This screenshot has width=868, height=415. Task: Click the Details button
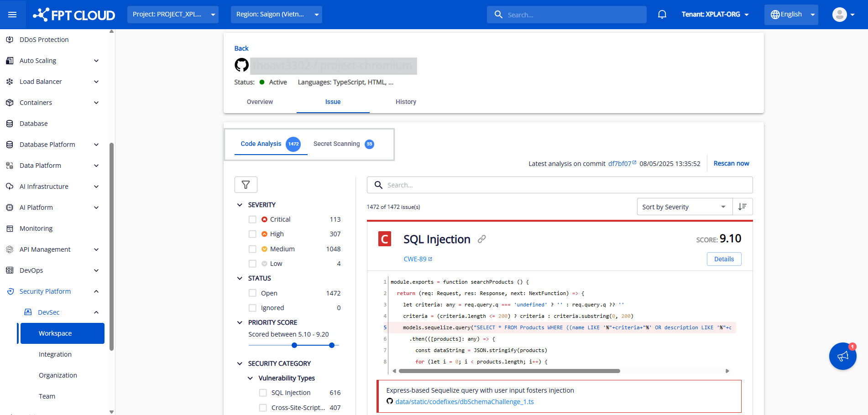[724, 259]
